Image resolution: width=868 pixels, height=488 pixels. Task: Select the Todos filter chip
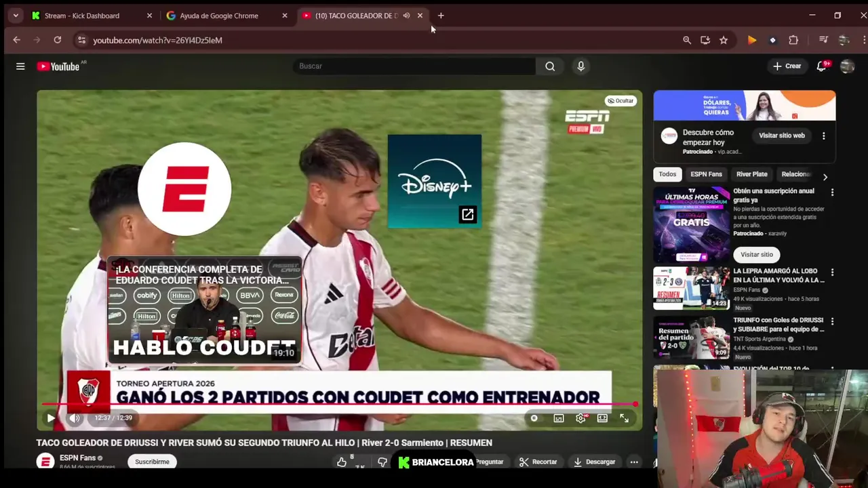coord(667,174)
